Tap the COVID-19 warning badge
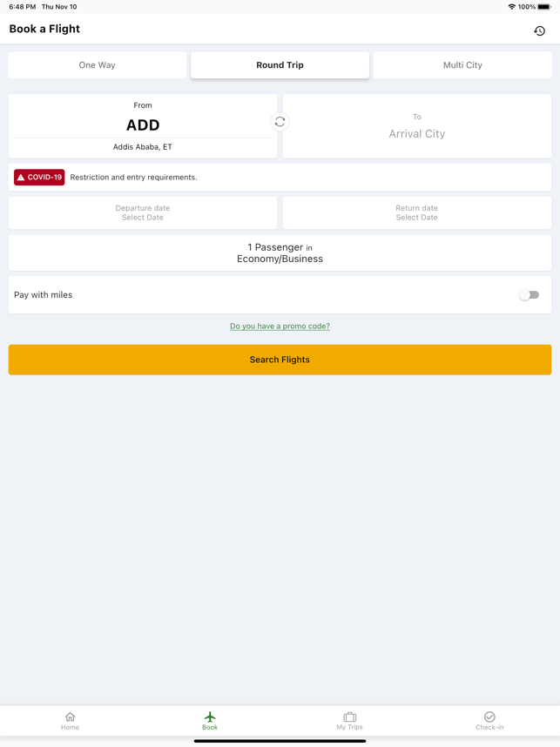Image resolution: width=560 pixels, height=747 pixels. click(39, 178)
